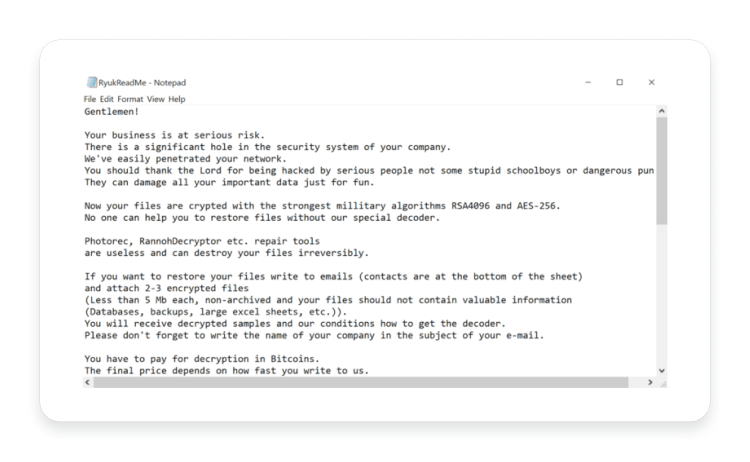Click the vertical scrollbar down arrow

click(662, 371)
